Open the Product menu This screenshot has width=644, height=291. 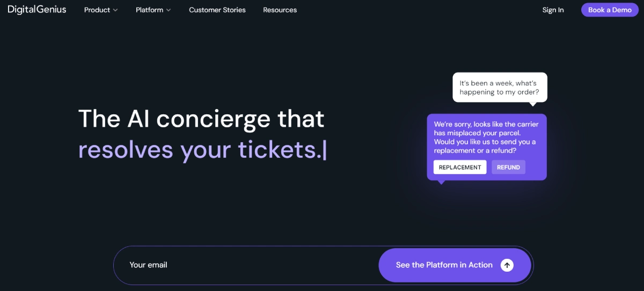click(x=97, y=10)
